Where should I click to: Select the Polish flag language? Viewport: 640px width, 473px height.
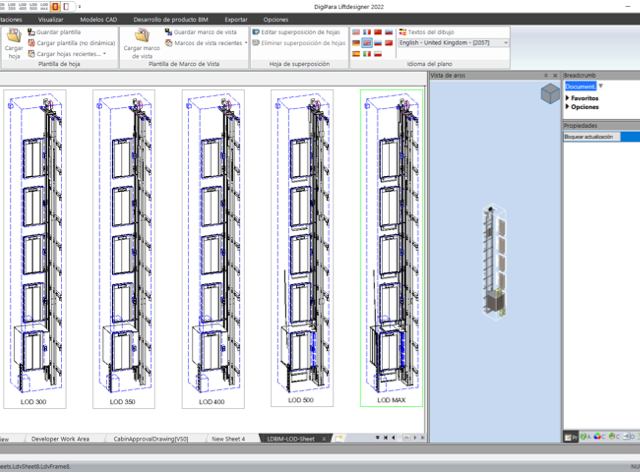[x=378, y=54]
